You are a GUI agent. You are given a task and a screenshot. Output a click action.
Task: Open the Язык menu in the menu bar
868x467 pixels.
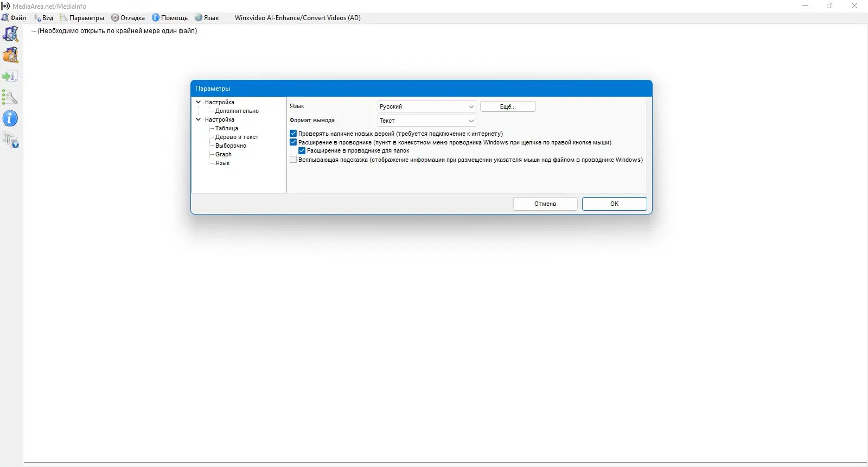207,18
